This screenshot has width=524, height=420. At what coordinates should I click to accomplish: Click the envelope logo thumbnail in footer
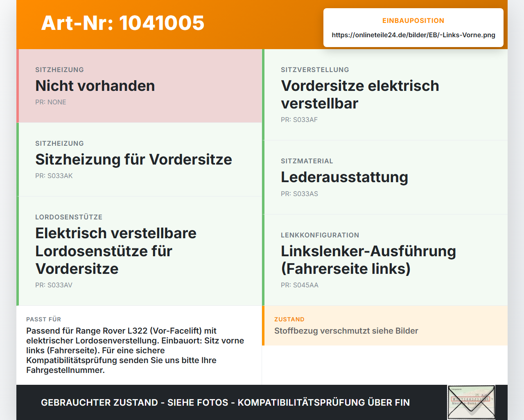click(471, 402)
